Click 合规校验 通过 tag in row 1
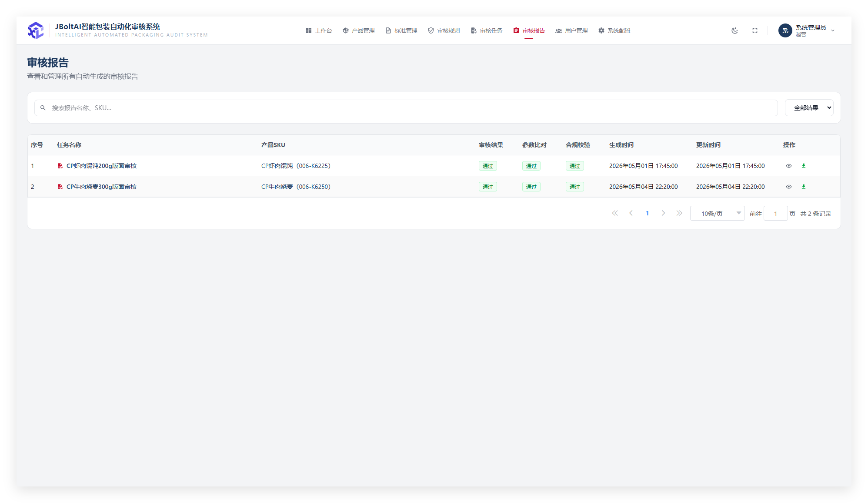Screen dimensions: 868x503 point(575,166)
